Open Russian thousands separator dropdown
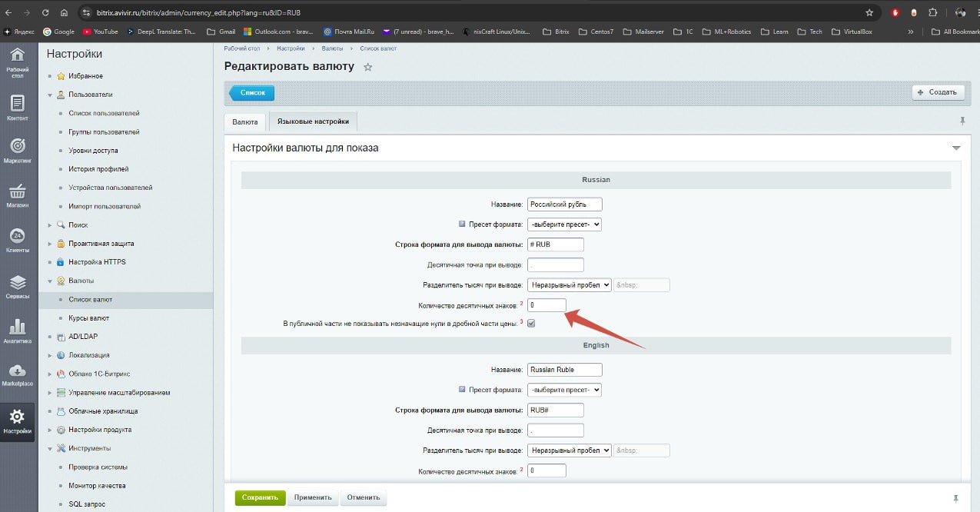This screenshot has width=980, height=512. pyautogui.click(x=570, y=285)
